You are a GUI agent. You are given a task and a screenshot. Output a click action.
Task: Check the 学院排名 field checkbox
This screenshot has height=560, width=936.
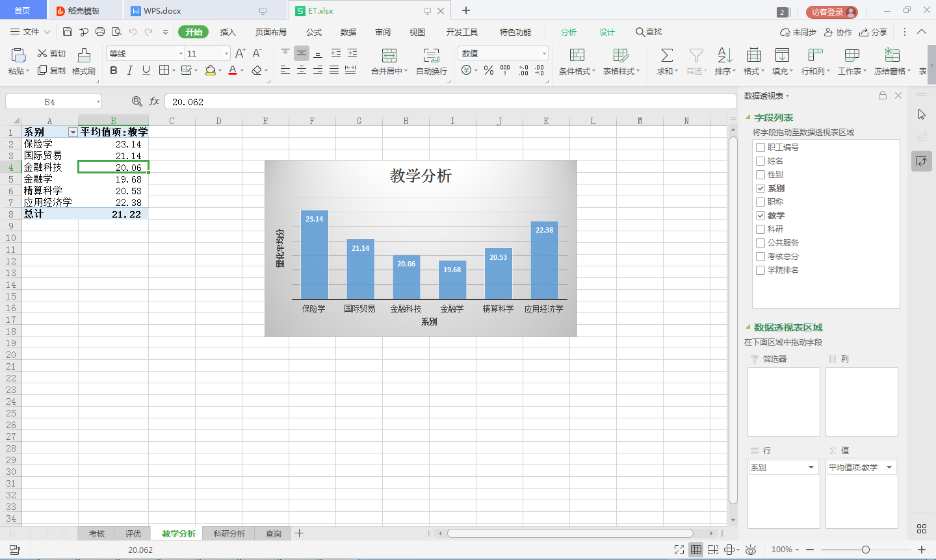pos(760,270)
